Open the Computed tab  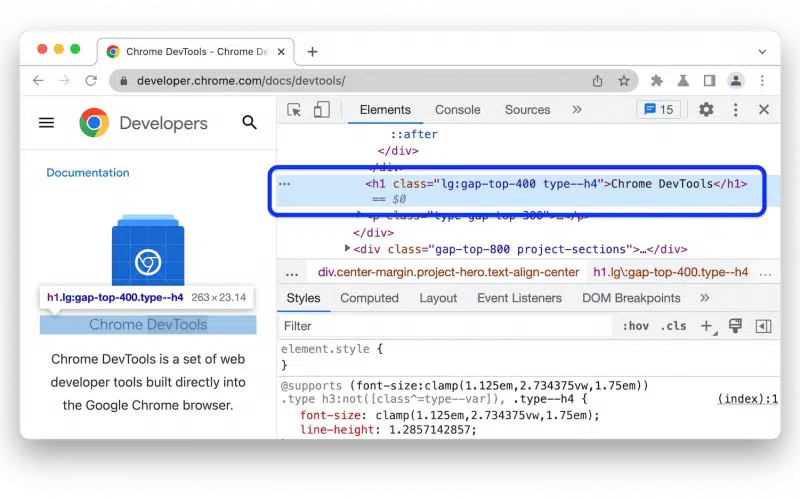[369, 298]
